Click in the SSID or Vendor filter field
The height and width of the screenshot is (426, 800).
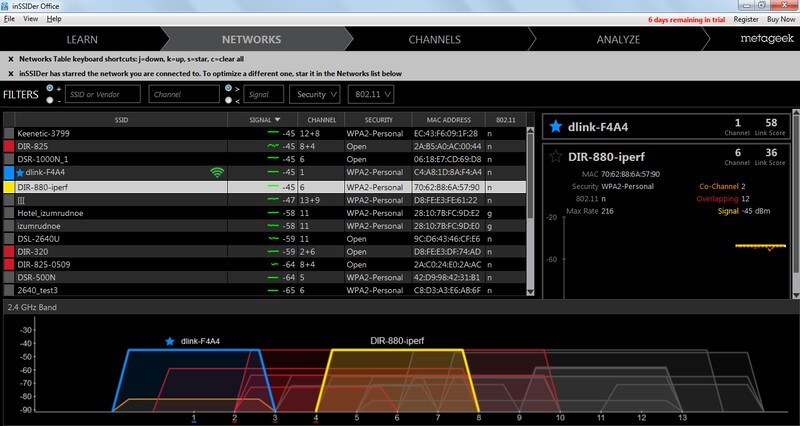pyautogui.click(x=103, y=94)
